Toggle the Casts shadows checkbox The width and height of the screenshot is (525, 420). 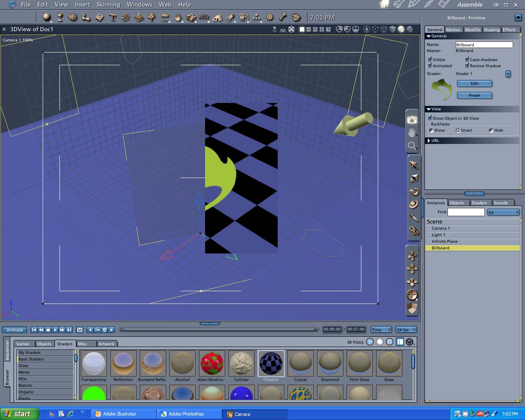467,59
